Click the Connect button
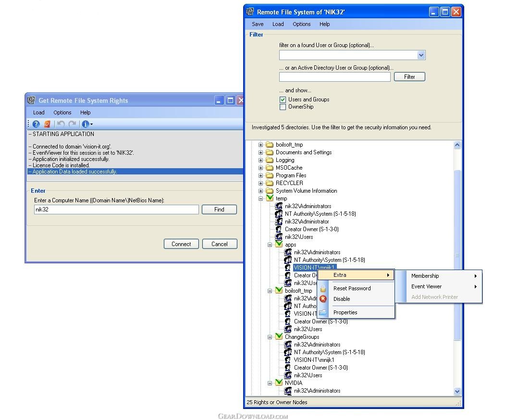 click(181, 244)
